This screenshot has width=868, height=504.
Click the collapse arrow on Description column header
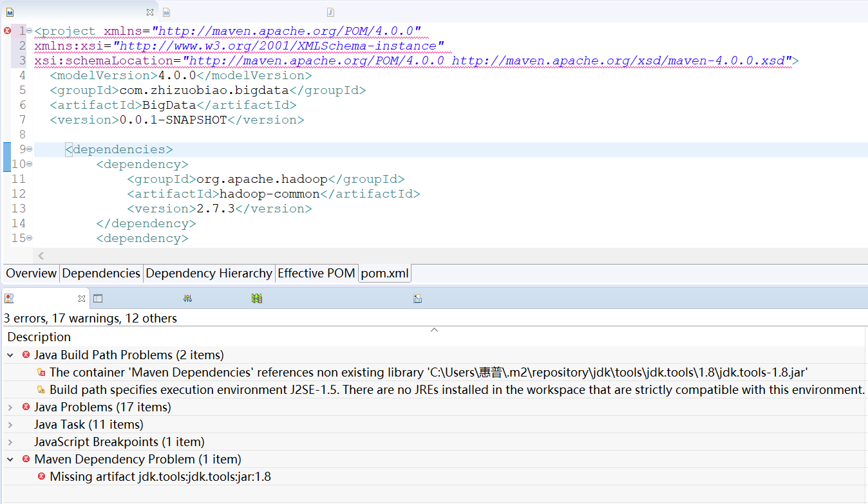(x=434, y=330)
